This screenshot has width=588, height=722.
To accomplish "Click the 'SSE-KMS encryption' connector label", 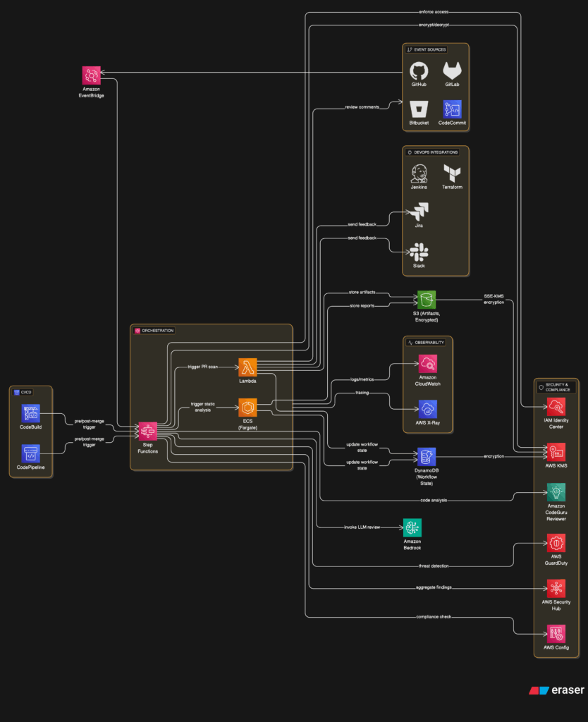I will point(494,299).
